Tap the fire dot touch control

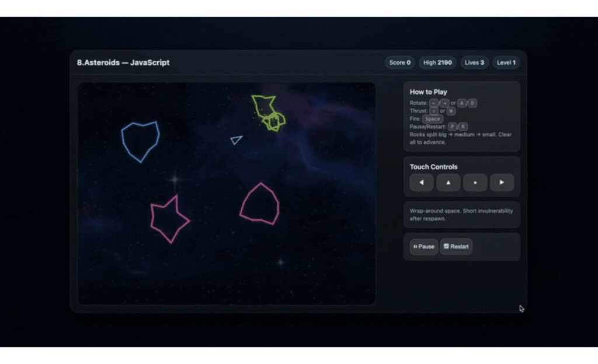pyautogui.click(x=475, y=183)
